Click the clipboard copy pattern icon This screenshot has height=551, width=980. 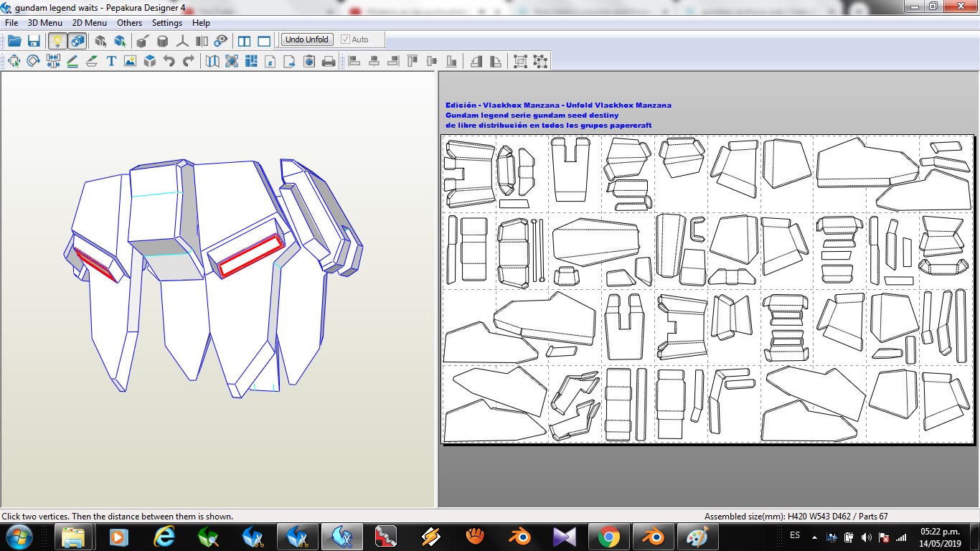[309, 61]
